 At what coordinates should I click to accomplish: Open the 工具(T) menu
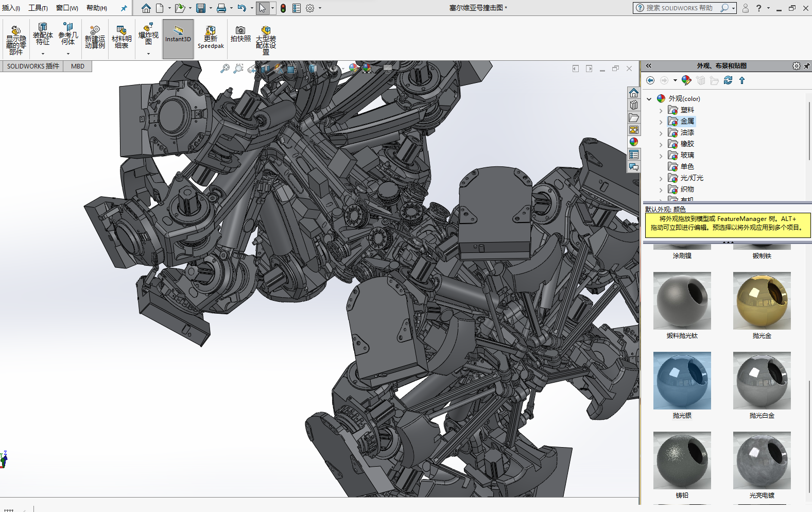(38, 8)
